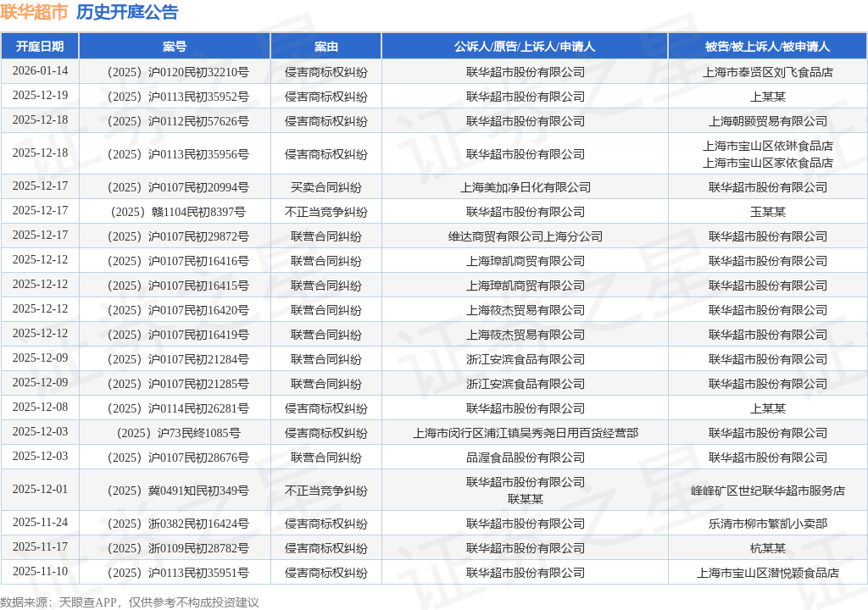
Task: Click the 联华超市 title text
Action: click(x=34, y=12)
